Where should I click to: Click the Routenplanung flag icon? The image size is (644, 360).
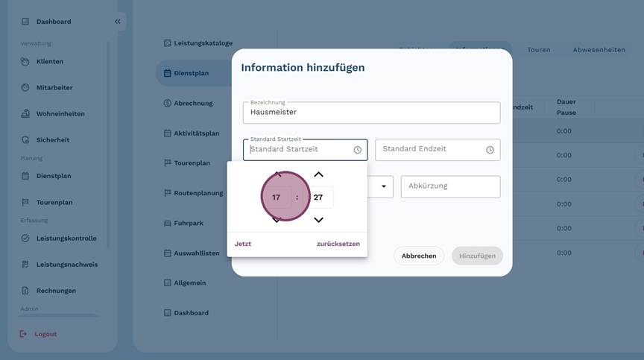click(167, 193)
